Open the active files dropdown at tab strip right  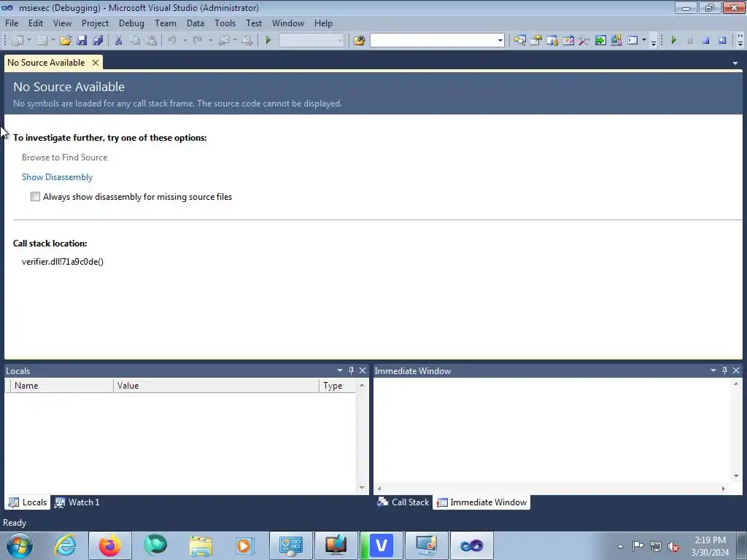[x=735, y=63]
